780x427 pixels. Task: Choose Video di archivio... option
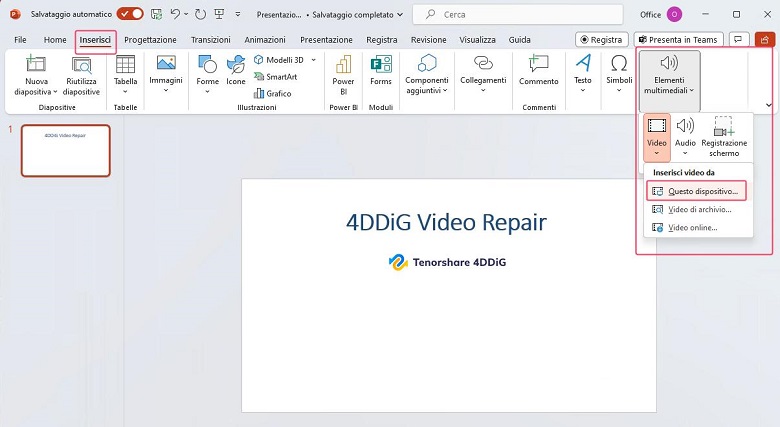696,210
